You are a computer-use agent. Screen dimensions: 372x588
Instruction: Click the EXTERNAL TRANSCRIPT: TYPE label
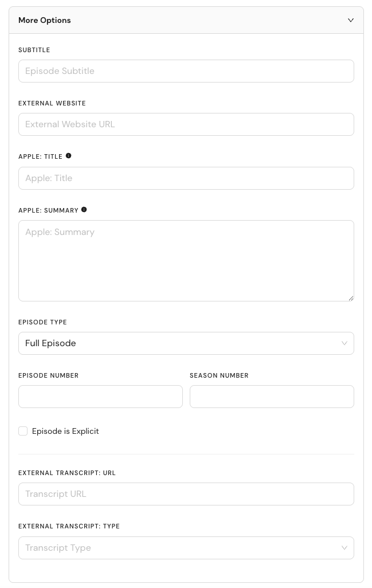click(x=69, y=526)
